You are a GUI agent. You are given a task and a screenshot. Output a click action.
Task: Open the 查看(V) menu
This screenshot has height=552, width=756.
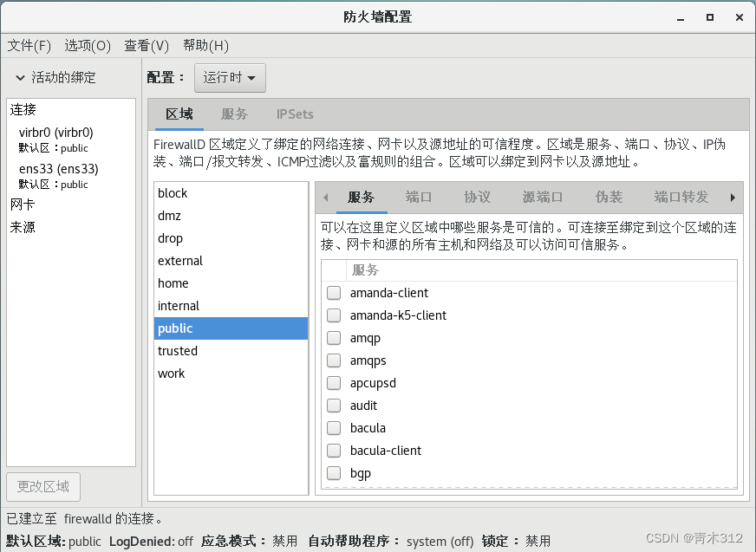tap(147, 46)
